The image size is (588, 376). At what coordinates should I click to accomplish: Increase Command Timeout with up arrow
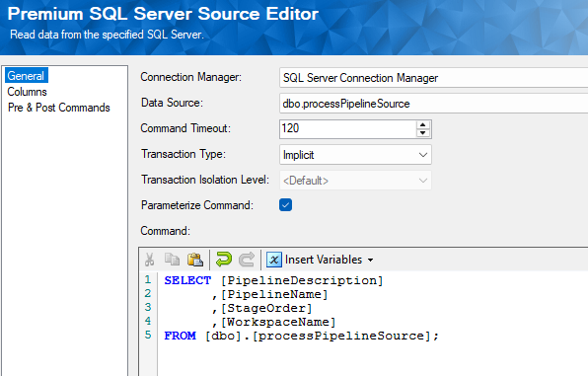[x=423, y=124]
